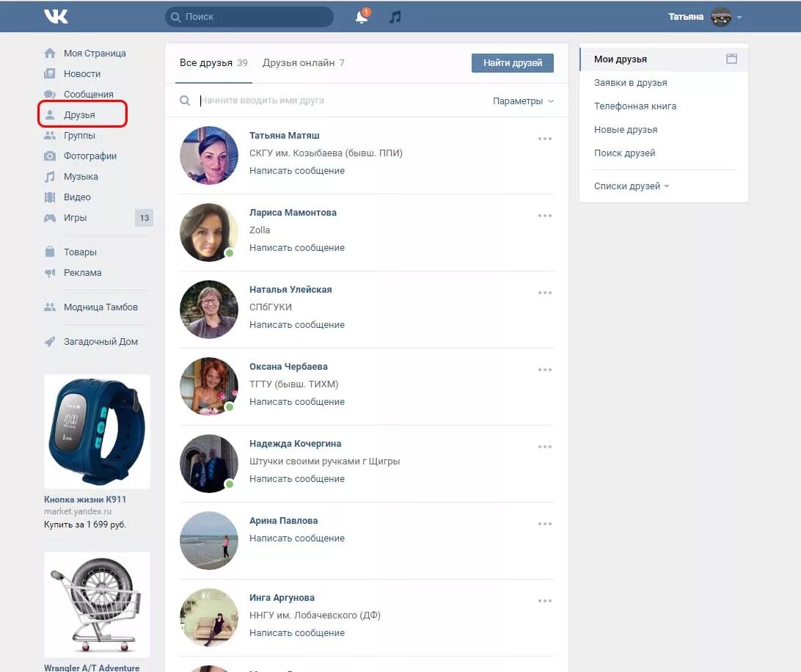The height and width of the screenshot is (672, 801).
Task: Open Поиск друзей in right panel
Action: tap(624, 153)
